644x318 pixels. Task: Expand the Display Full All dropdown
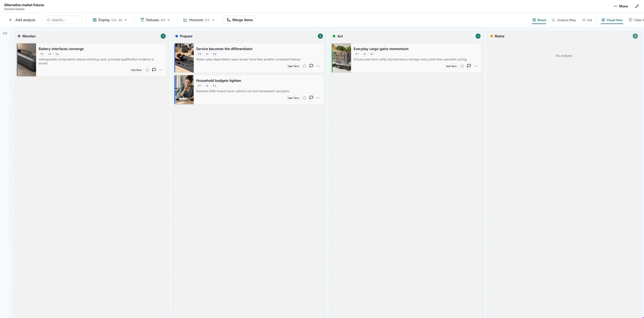110,20
